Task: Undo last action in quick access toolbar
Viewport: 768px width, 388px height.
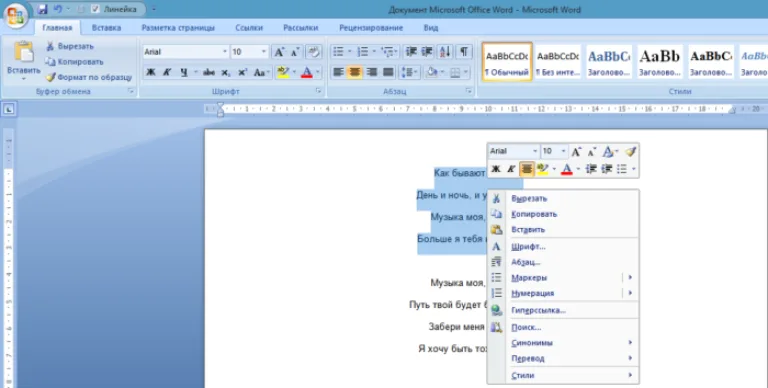Action: point(58,9)
